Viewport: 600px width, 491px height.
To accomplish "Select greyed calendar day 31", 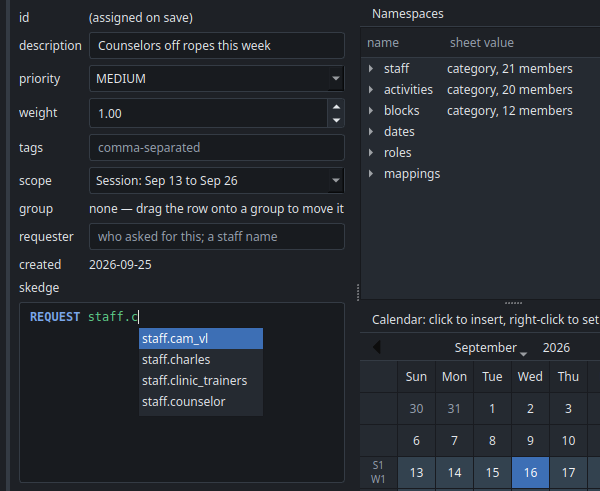I will (454, 409).
